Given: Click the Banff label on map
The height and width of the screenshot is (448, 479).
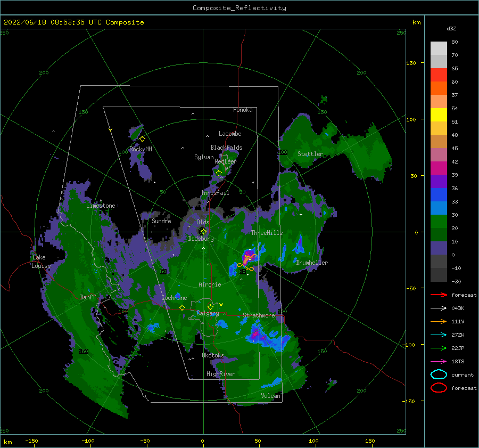Looking at the screenshot, I should 88,297.
